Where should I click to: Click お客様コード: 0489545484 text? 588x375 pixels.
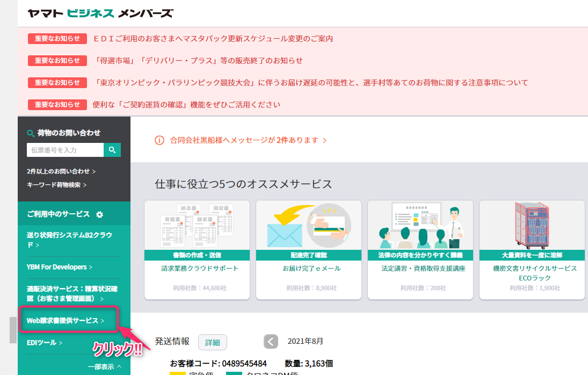tap(218, 363)
